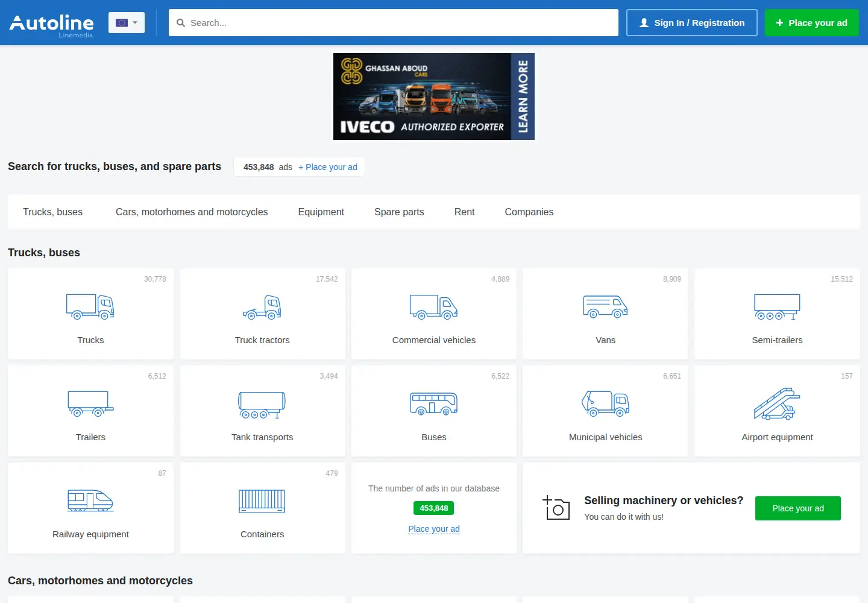
Task: Click the Railway equipment label
Action: [90, 534]
